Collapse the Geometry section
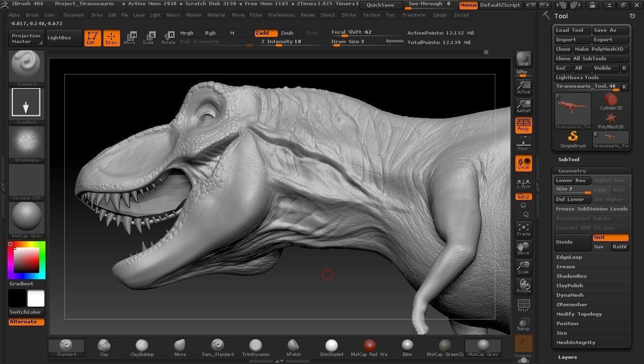This screenshot has height=364, width=644. point(572,171)
